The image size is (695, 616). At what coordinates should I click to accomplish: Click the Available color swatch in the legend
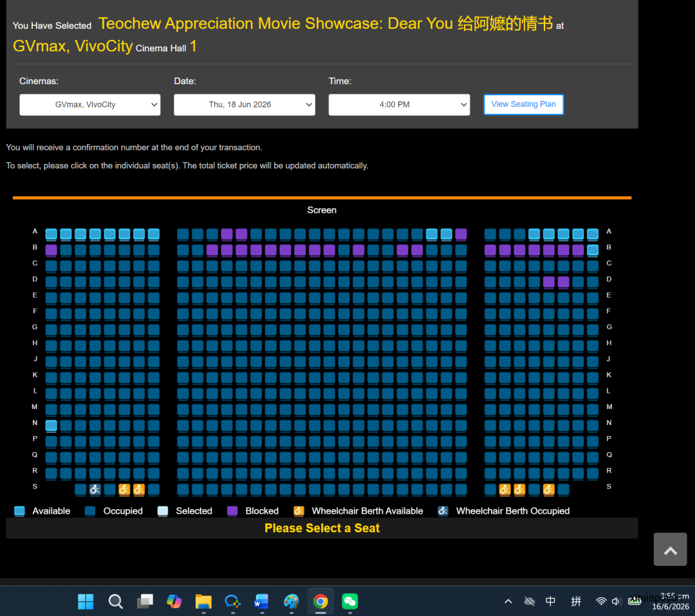pyautogui.click(x=19, y=511)
